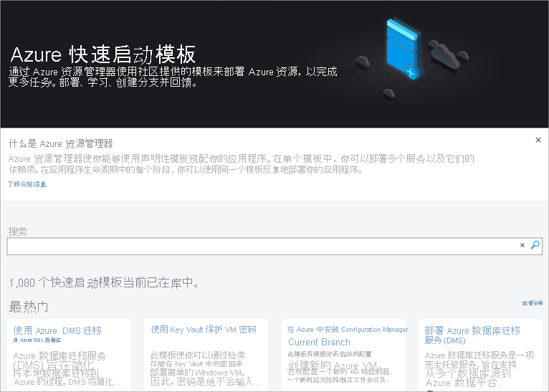549x392 pixels.
Task: Click the description of the 数据库迁移服务 (DMS) card
Action: 479,369
